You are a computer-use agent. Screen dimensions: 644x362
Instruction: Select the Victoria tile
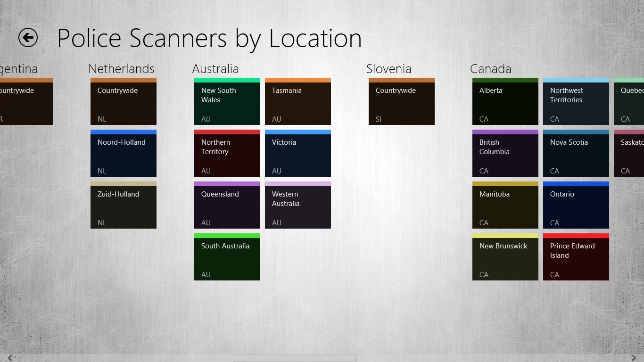tap(298, 153)
